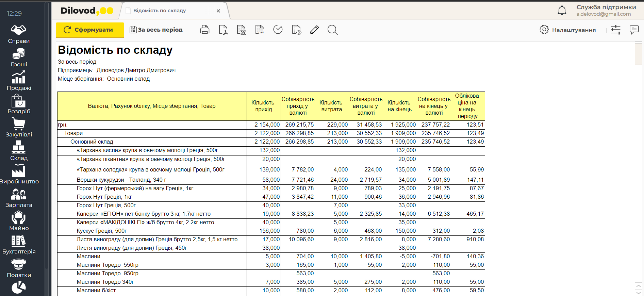
Task: Export report to Excel spreadsheet
Action: coord(241,30)
